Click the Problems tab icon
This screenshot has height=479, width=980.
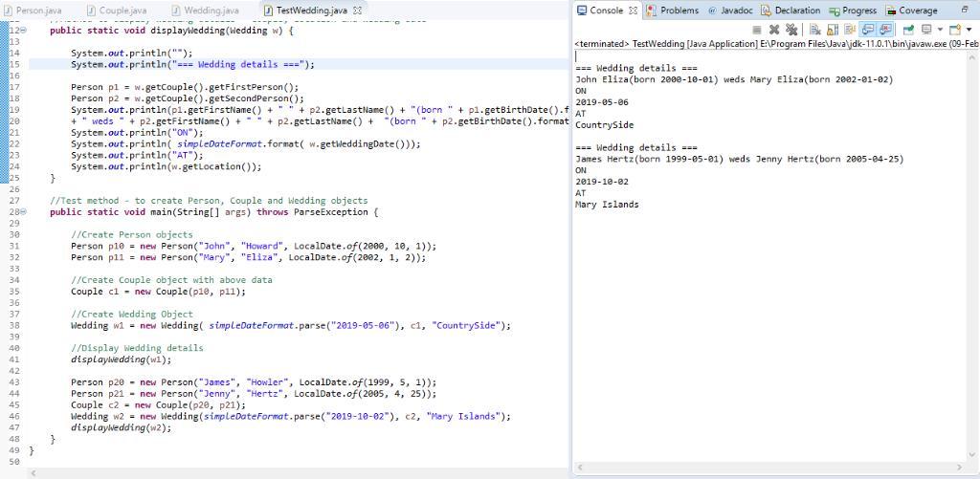pyautogui.click(x=651, y=10)
